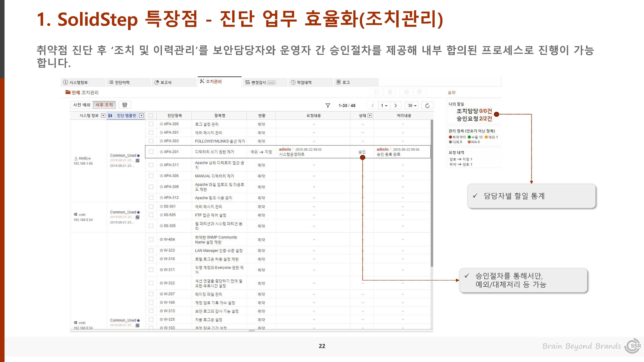Check the APA-305 row checkbox
The image size is (644, 362).
tap(151, 124)
